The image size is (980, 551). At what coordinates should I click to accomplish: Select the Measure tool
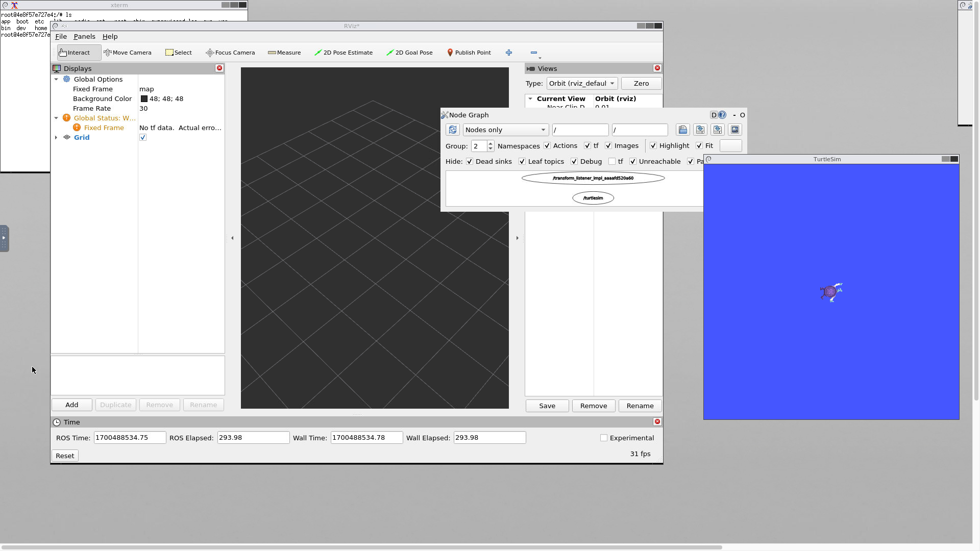point(284,53)
